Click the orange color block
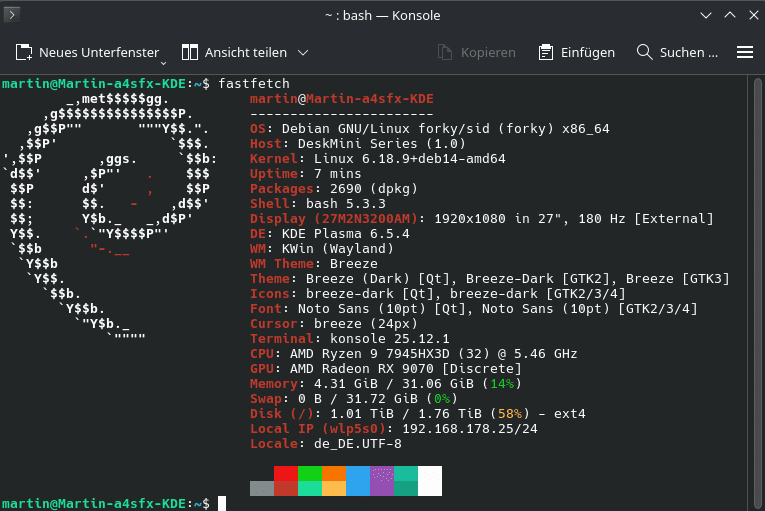765x511 pixels. coord(334,473)
